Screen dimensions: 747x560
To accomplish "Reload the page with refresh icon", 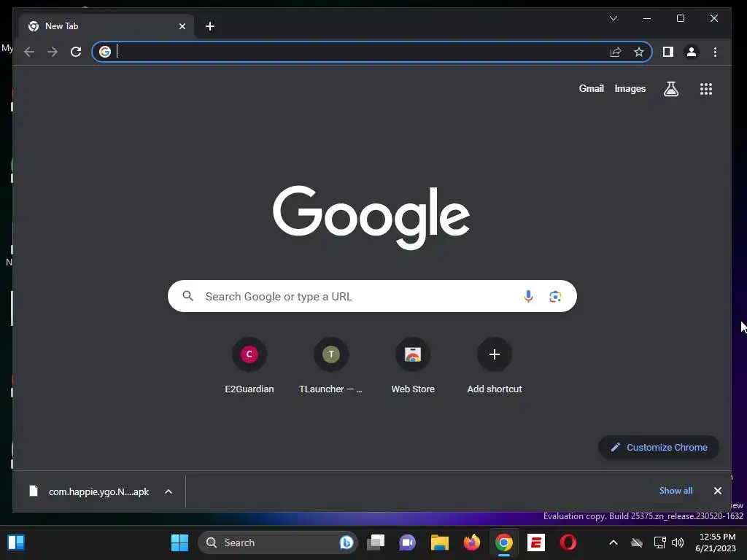I will click(x=76, y=52).
